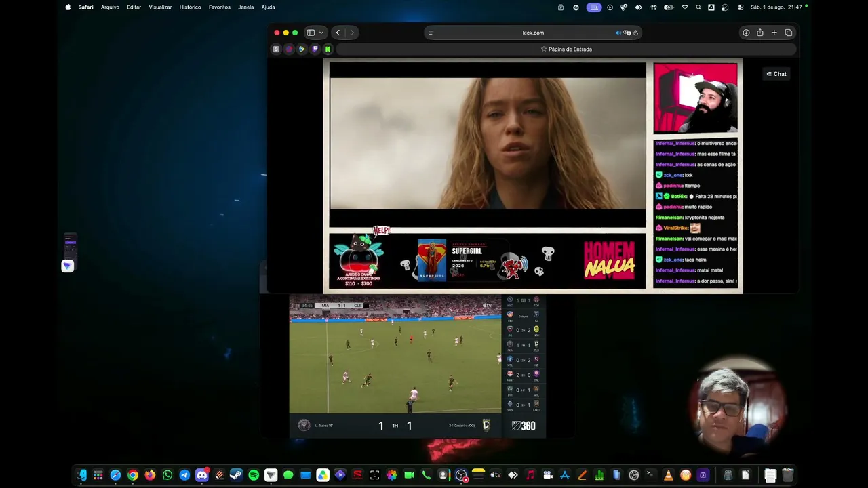This screenshot has height=488, width=868.
Task: Open a new Safari tab
Action: pyautogui.click(x=774, y=33)
